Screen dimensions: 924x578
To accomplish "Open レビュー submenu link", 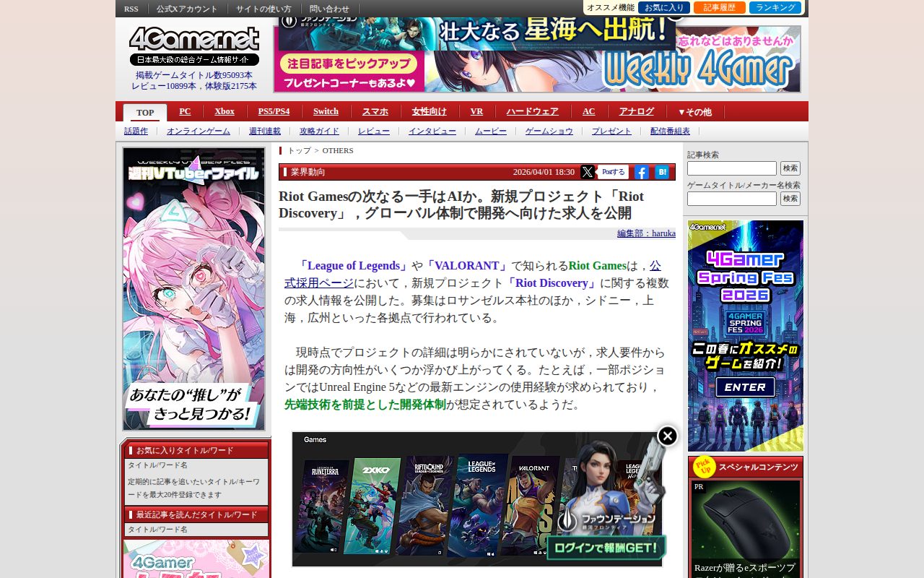I will [374, 131].
